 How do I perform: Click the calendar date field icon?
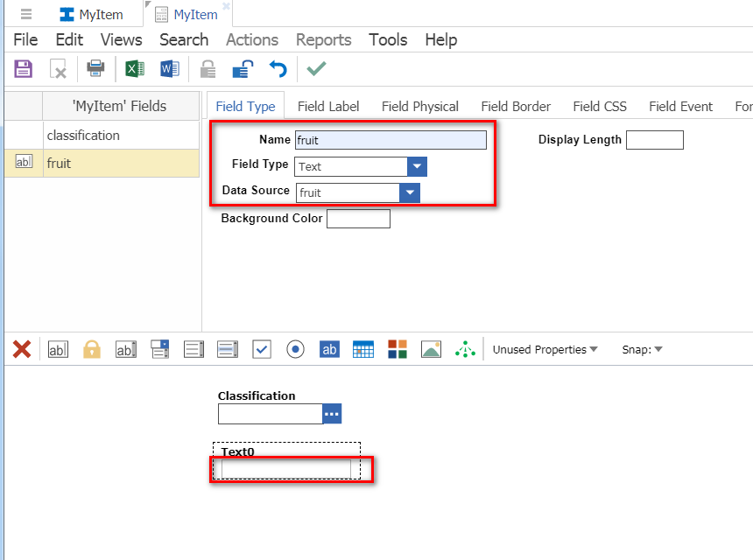coord(363,349)
